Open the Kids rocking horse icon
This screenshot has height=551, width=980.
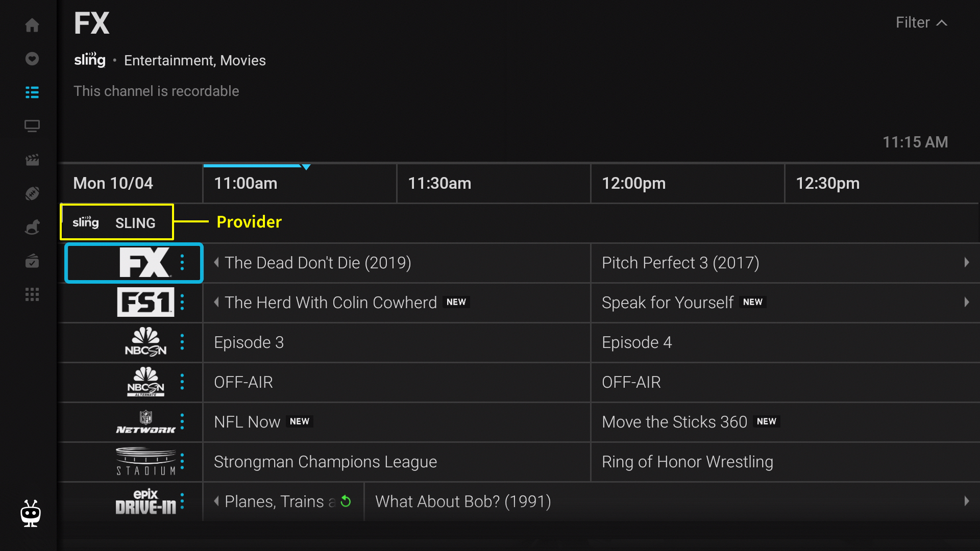[32, 227]
